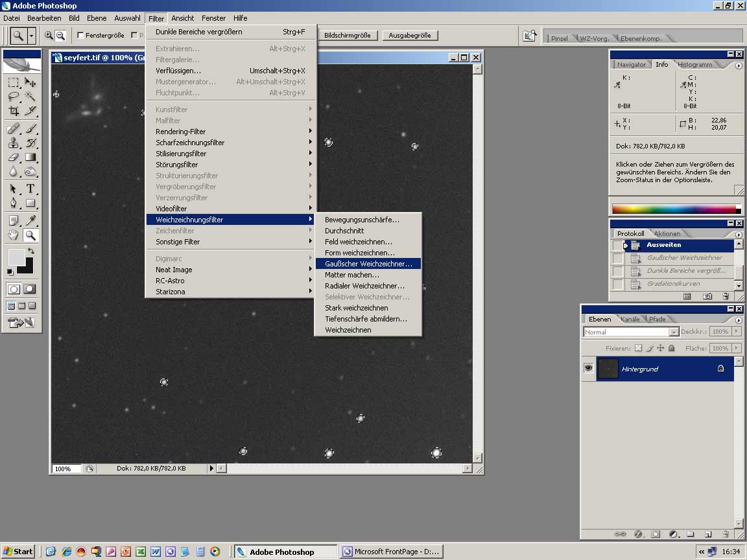Select the Lasso tool
The width and height of the screenshot is (747, 560).
click(14, 97)
